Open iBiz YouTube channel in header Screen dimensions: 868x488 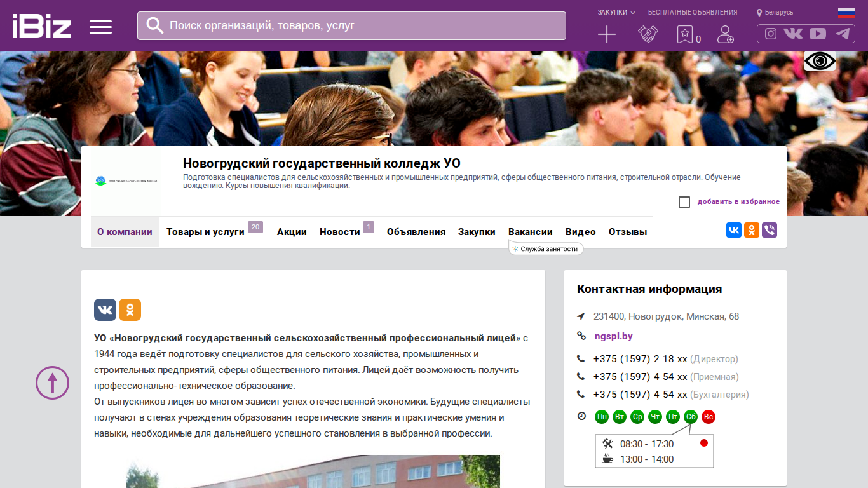coord(818,34)
